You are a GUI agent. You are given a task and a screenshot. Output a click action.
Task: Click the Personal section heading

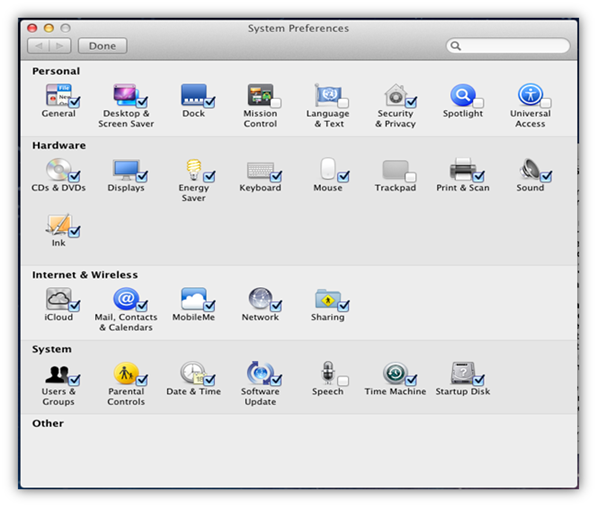click(x=56, y=71)
